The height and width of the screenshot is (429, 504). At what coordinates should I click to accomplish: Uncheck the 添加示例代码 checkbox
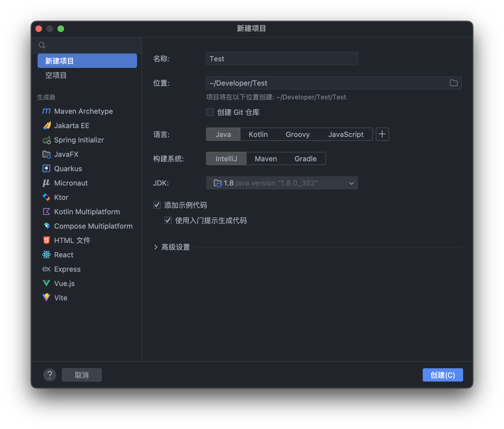(157, 205)
